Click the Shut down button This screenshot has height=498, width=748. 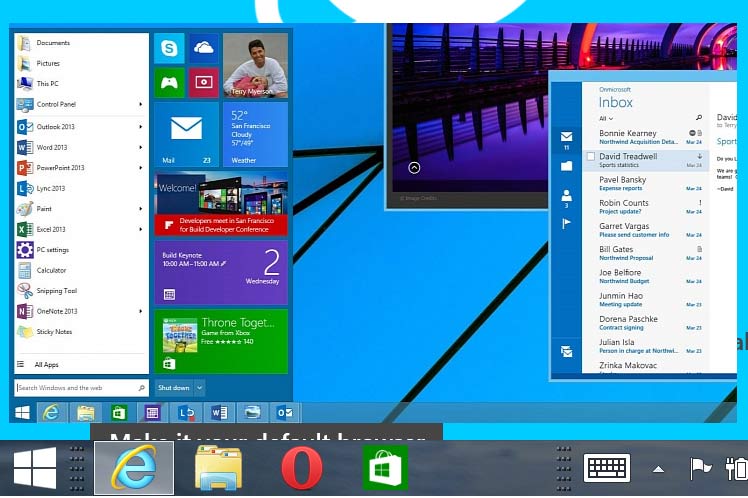point(174,388)
